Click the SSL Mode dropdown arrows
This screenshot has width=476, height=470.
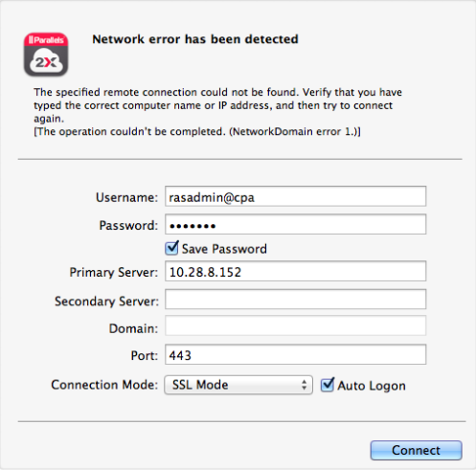[304, 385]
